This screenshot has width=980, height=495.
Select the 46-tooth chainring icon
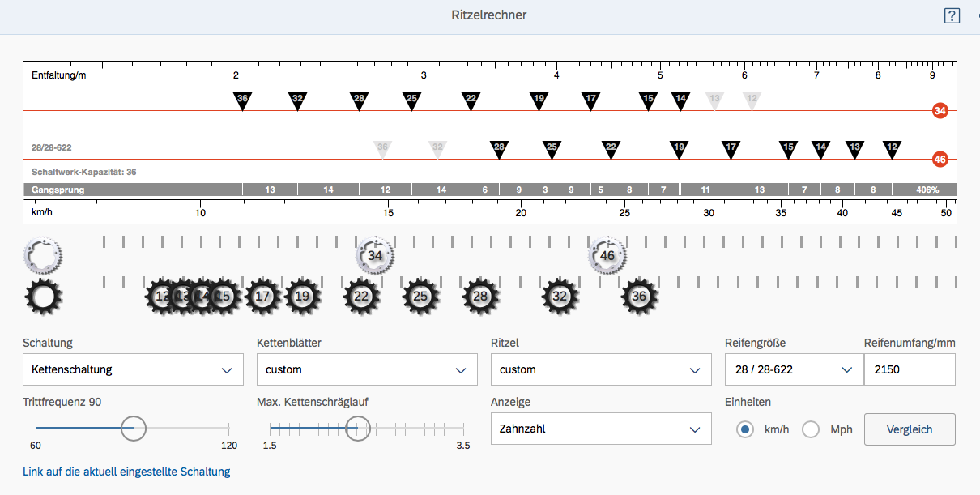(x=607, y=255)
